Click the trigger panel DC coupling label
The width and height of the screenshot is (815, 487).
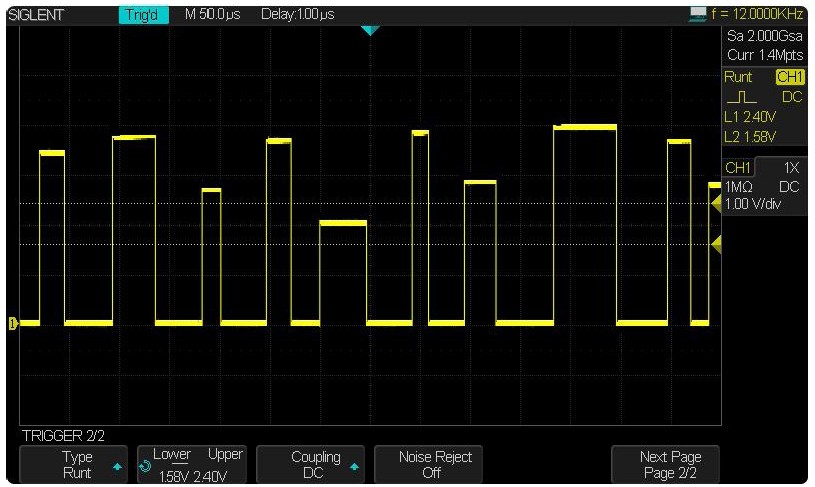click(x=792, y=97)
